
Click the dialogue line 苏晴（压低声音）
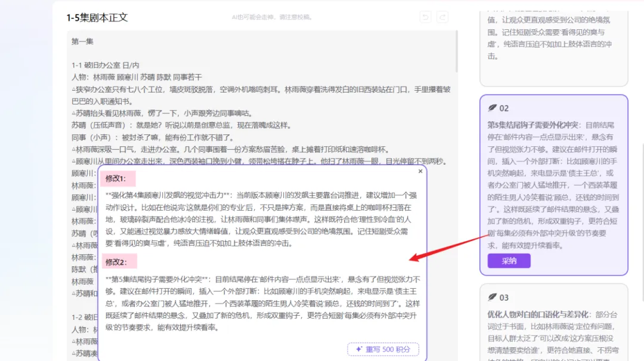[x=181, y=125]
